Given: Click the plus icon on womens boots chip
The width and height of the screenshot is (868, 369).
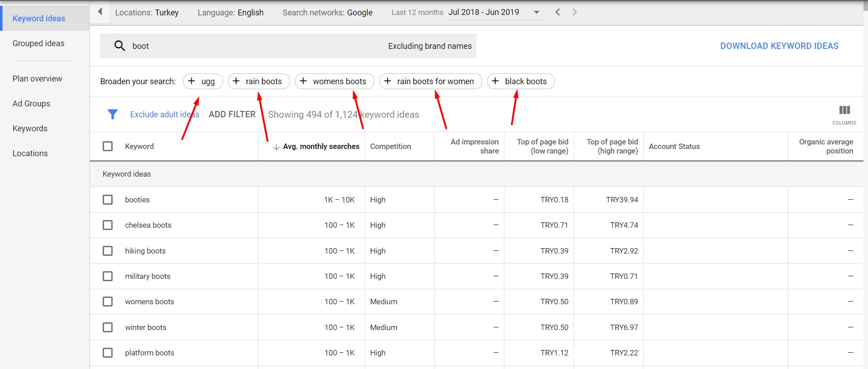Looking at the screenshot, I should click(303, 81).
